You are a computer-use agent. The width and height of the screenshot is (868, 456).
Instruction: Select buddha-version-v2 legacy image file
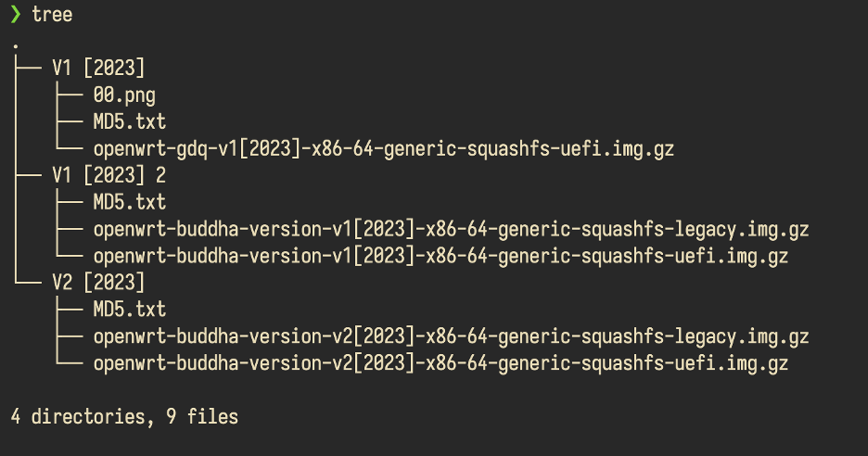point(452,336)
